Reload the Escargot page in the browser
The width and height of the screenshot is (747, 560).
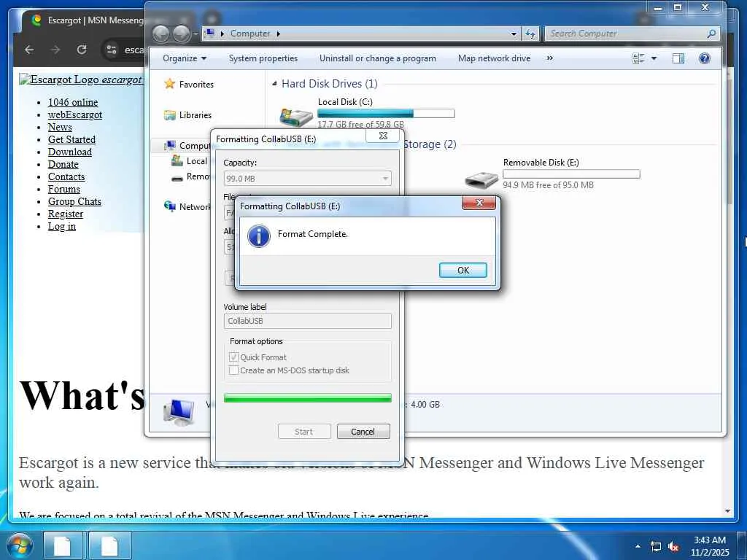click(x=82, y=50)
